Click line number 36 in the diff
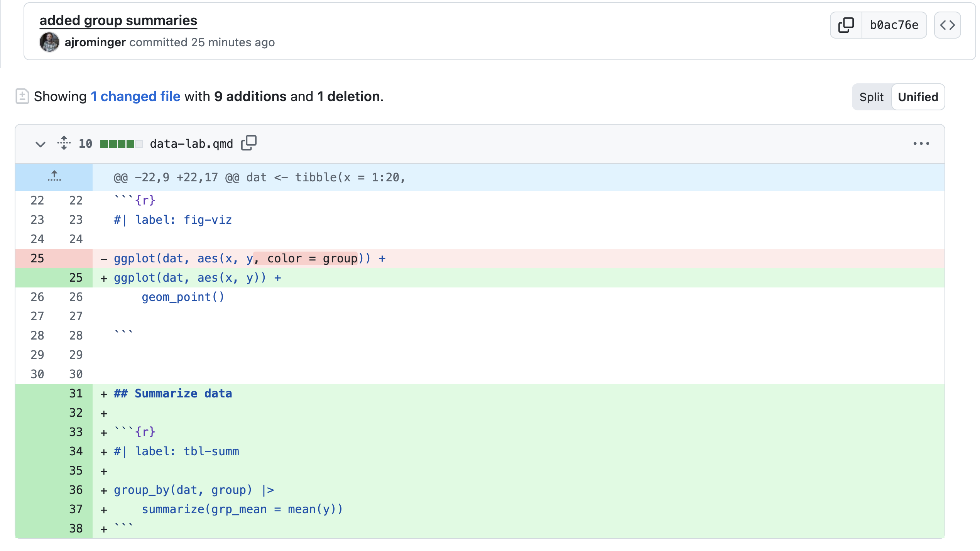980x551 pixels. [x=76, y=490]
